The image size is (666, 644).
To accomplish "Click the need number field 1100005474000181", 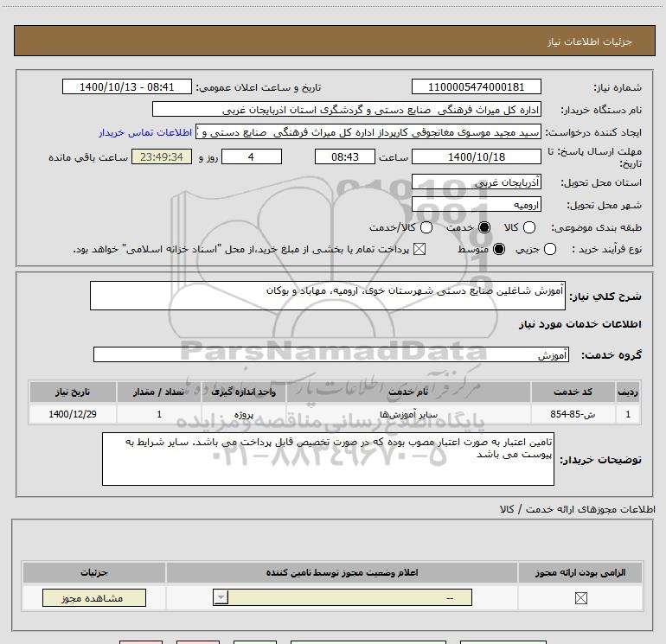I will click(476, 86).
